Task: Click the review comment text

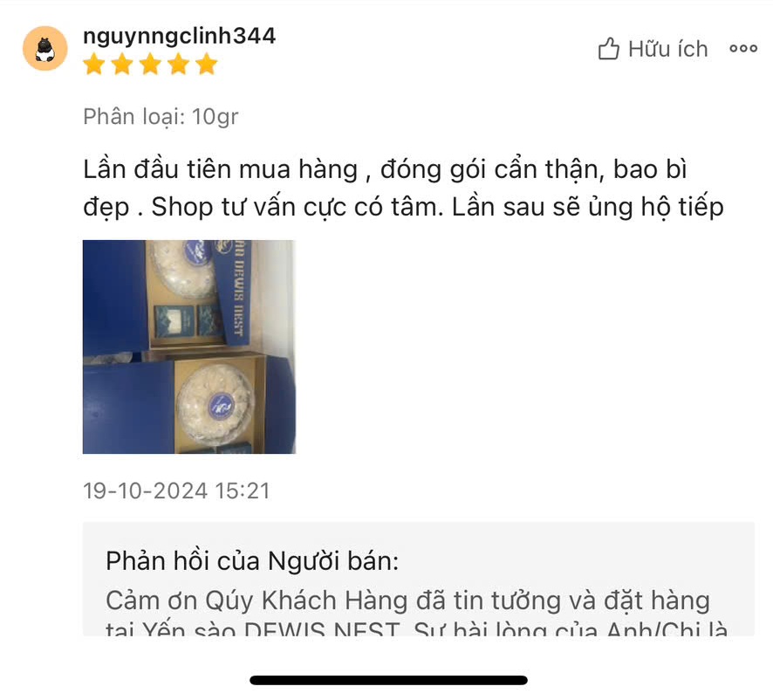Action: pos(403,189)
